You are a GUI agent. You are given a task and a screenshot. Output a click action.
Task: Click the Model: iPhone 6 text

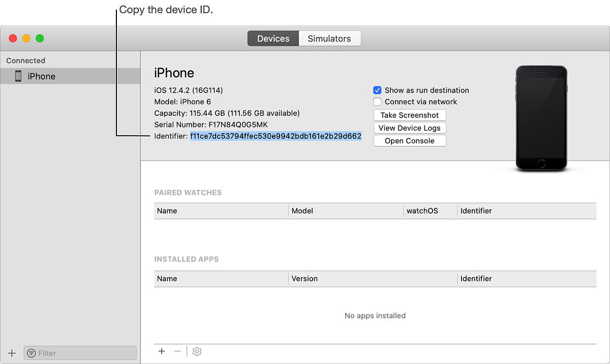[182, 102]
